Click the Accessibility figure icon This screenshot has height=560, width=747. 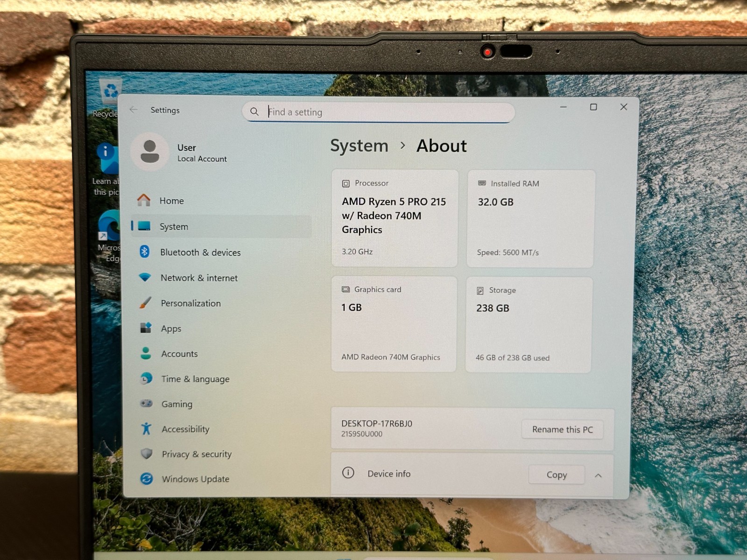tap(147, 428)
